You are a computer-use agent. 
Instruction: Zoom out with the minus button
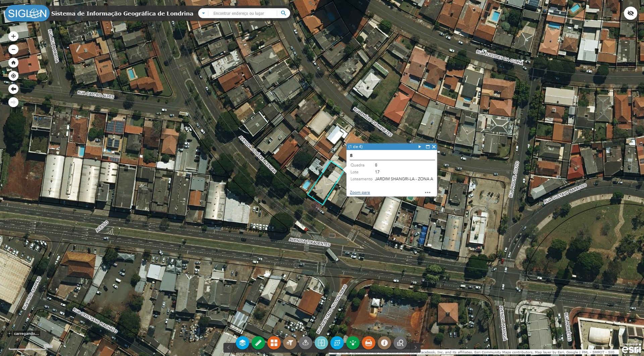coord(13,49)
